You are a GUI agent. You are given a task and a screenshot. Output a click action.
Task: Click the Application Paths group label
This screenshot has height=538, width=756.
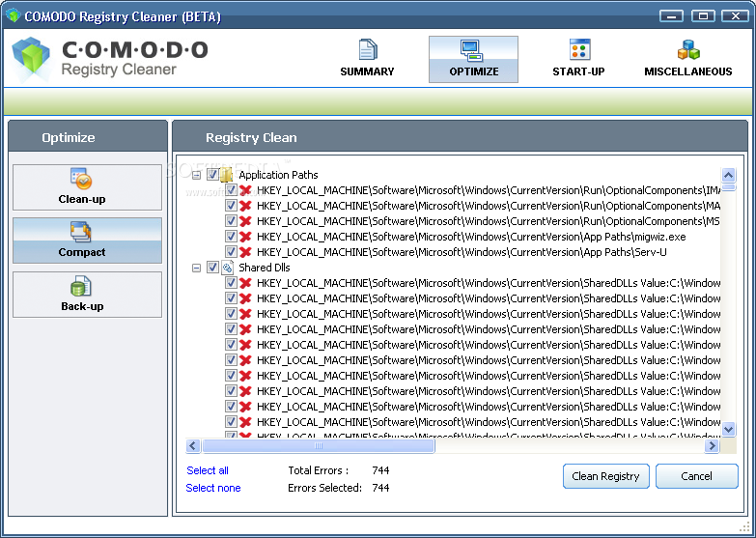pos(278,175)
